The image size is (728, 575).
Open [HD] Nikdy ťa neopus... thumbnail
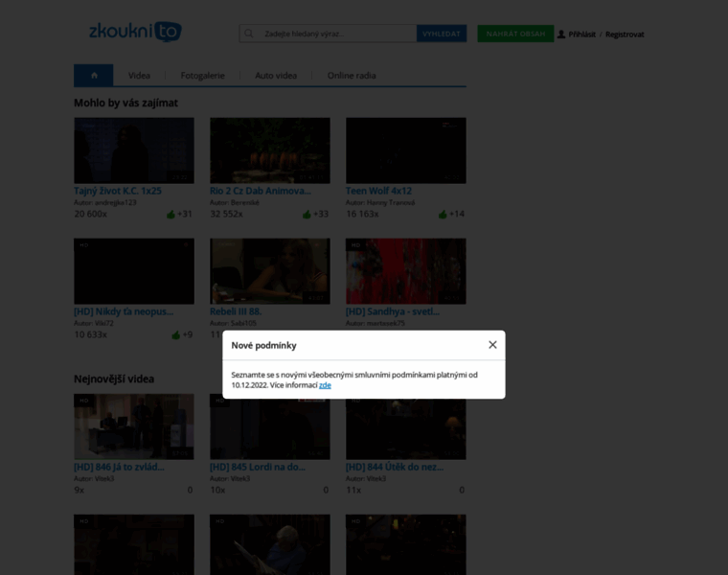[134, 271]
